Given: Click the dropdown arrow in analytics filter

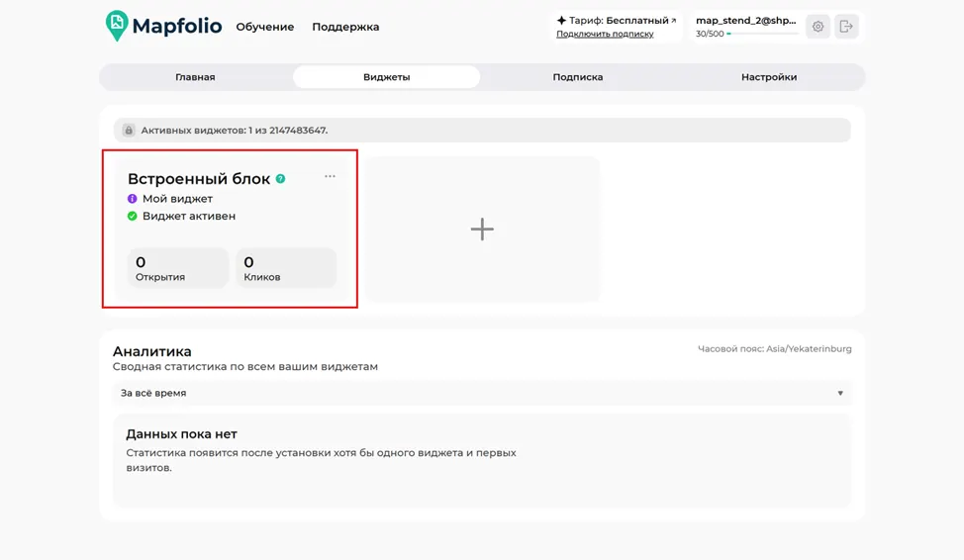Looking at the screenshot, I should (840, 394).
